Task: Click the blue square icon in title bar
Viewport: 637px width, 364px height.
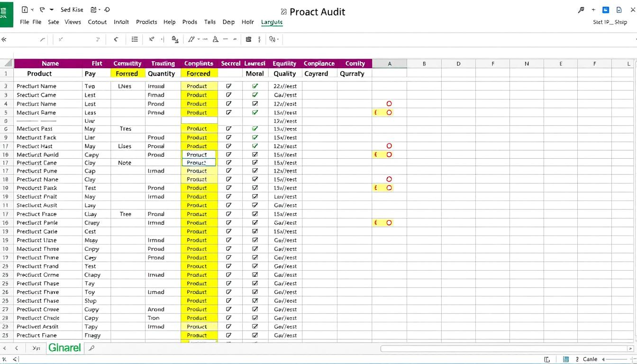Action: pos(606,10)
